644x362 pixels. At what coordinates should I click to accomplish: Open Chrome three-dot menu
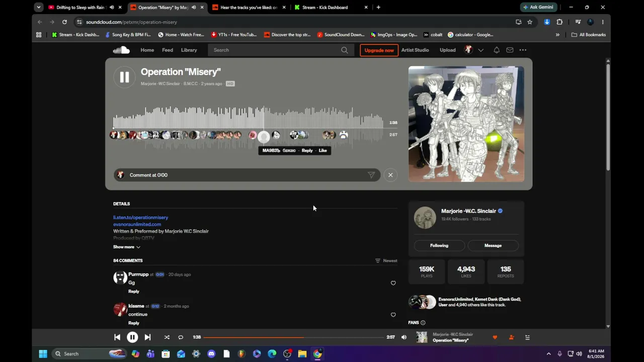[x=603, y=22]
